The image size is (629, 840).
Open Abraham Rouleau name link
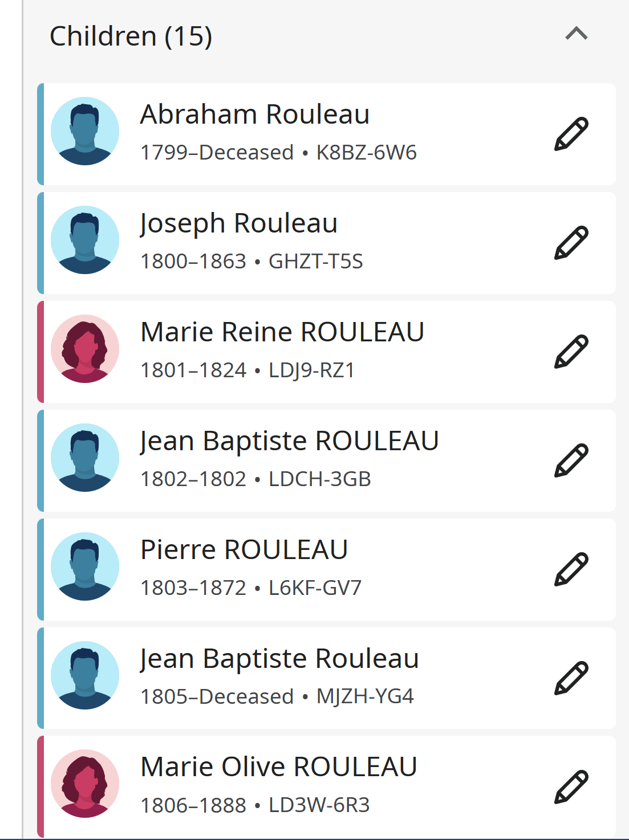tap(255, 115)
